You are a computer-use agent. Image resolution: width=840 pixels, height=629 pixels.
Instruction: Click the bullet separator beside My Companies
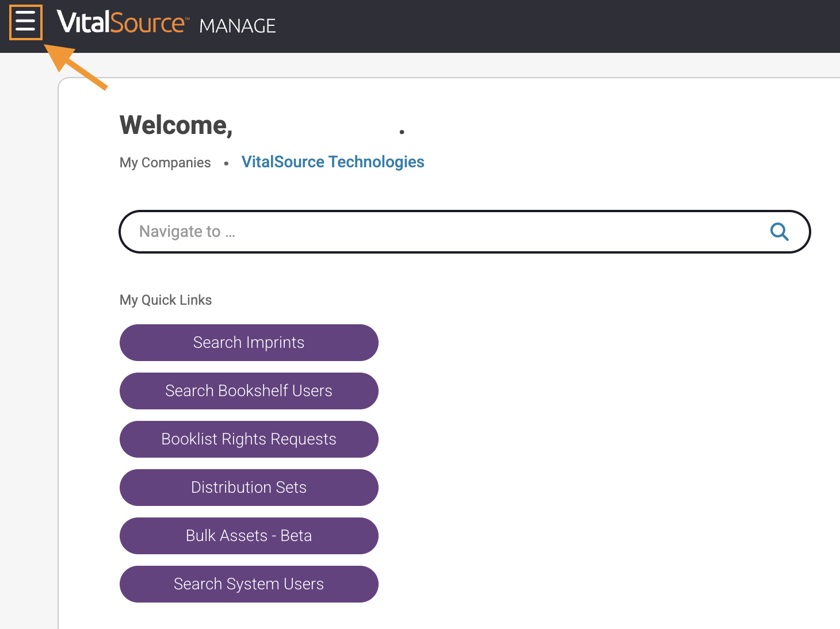coord(226,163)
